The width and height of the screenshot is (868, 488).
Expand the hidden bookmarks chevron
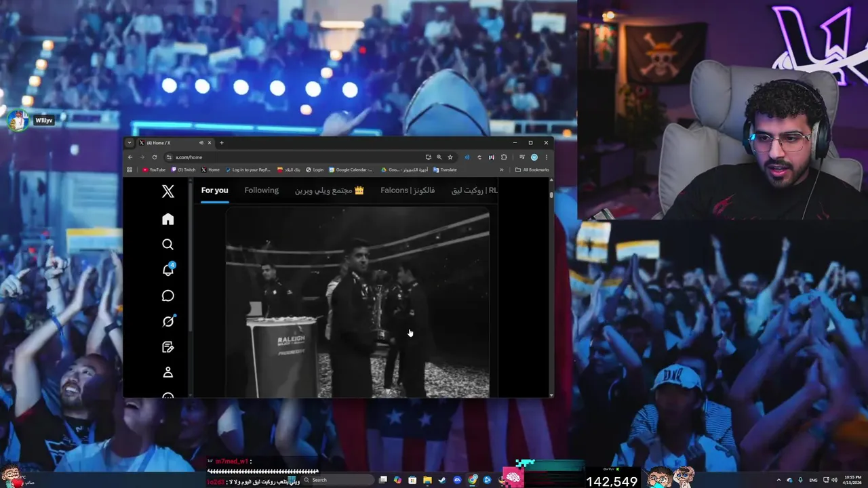pos(502,170)
